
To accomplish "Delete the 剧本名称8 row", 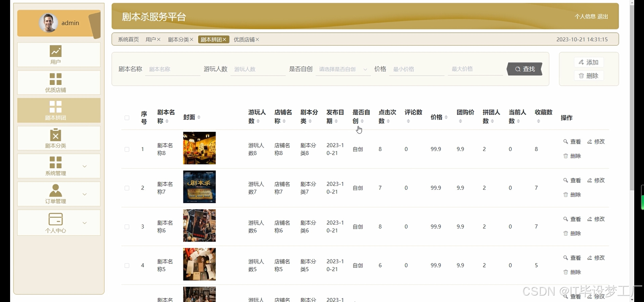I will 572,156.
